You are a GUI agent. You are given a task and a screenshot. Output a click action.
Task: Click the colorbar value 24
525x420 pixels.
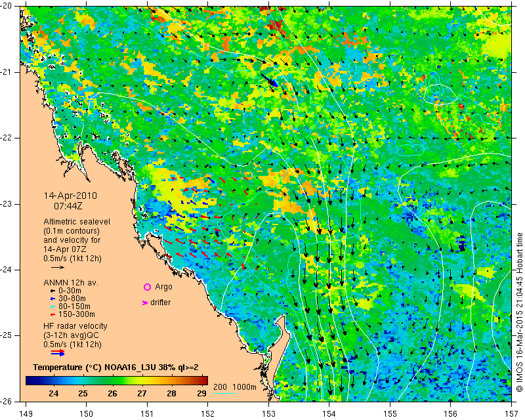point(54,393)
